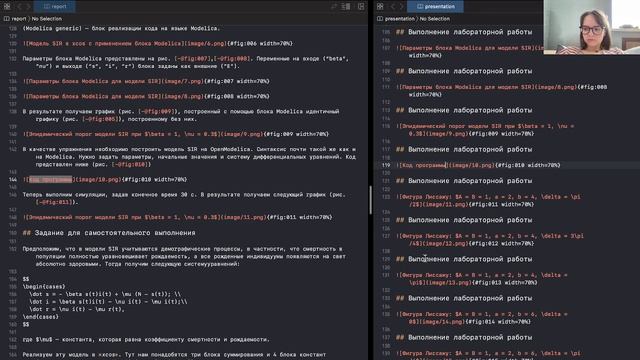
Task: Click highlighted caption text on report line 144
Action: pos(50,180)
